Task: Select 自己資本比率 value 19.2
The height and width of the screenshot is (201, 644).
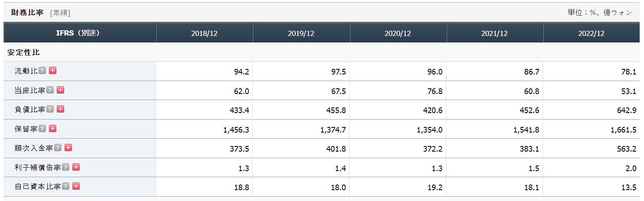Action: point(435,188)
